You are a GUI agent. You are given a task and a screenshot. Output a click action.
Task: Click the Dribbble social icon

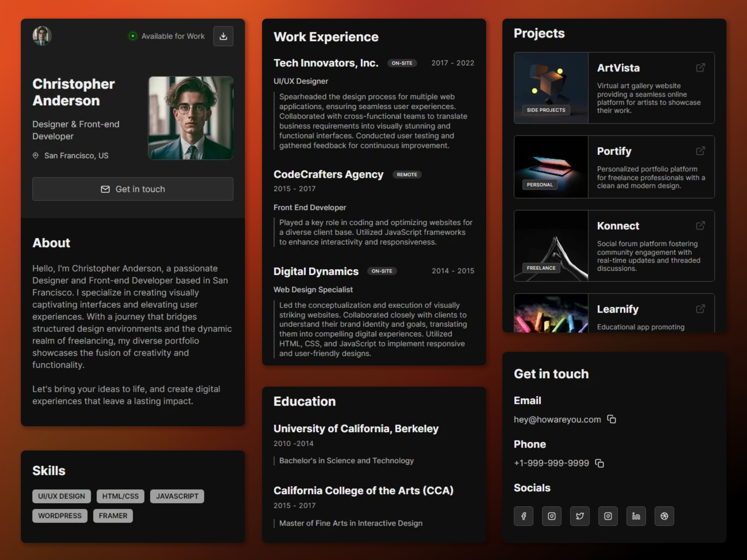pyautogui.click(x=664, y=516)
